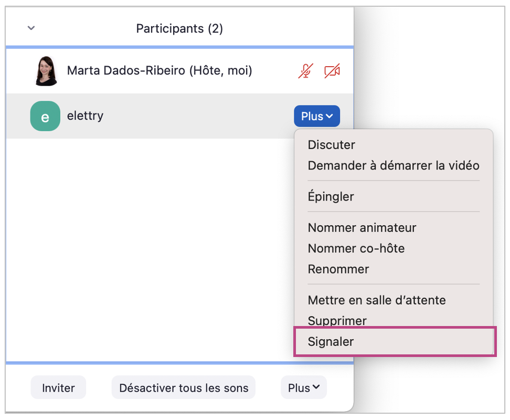Viewport: 510px width, 420px height.
Task: Select Épingler in the menu
Action: [331, 196]
